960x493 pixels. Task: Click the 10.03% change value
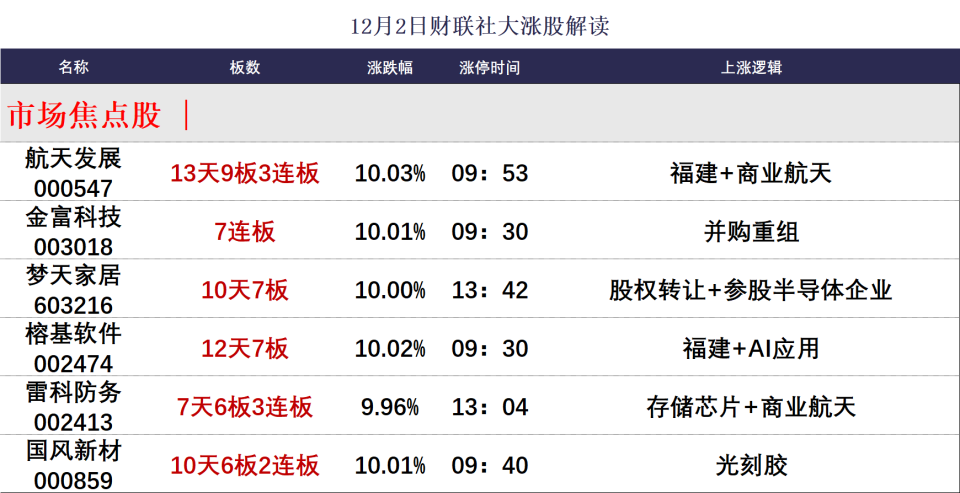[390, 174]
